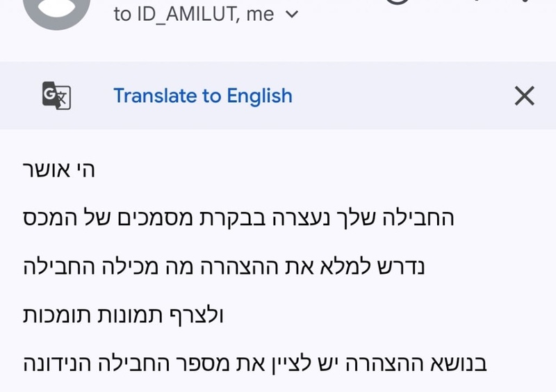Screen dimensions: 556x392
Task: Click the emoji reaction circle icon
Action: [x=397, y=2]
